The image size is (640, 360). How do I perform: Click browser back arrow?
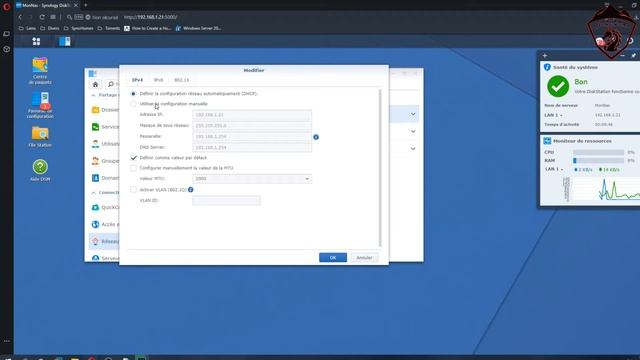pos(20,17)
